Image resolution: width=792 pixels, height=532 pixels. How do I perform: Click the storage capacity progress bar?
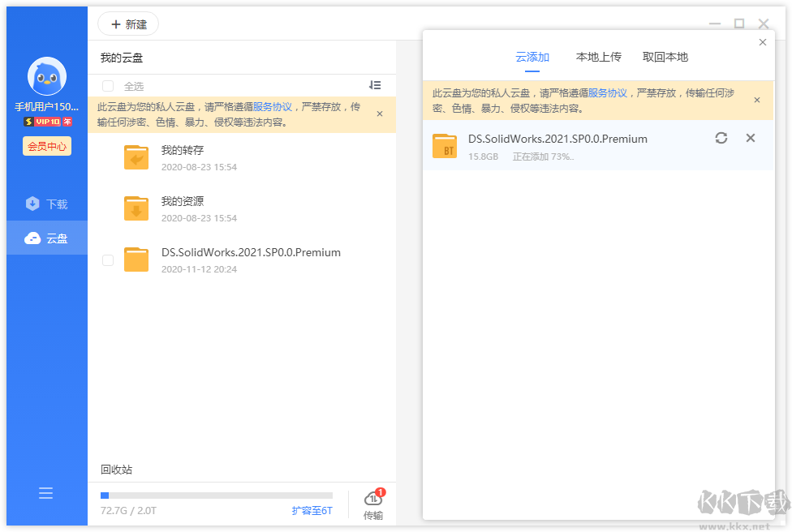(217, 495)
